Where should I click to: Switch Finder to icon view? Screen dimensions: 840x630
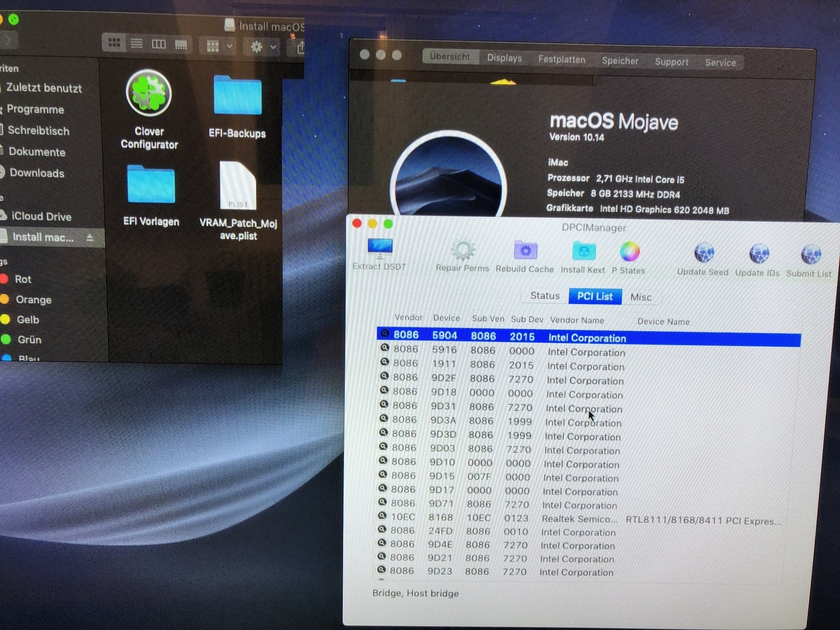pyautogui.click(x=114, y=43)
